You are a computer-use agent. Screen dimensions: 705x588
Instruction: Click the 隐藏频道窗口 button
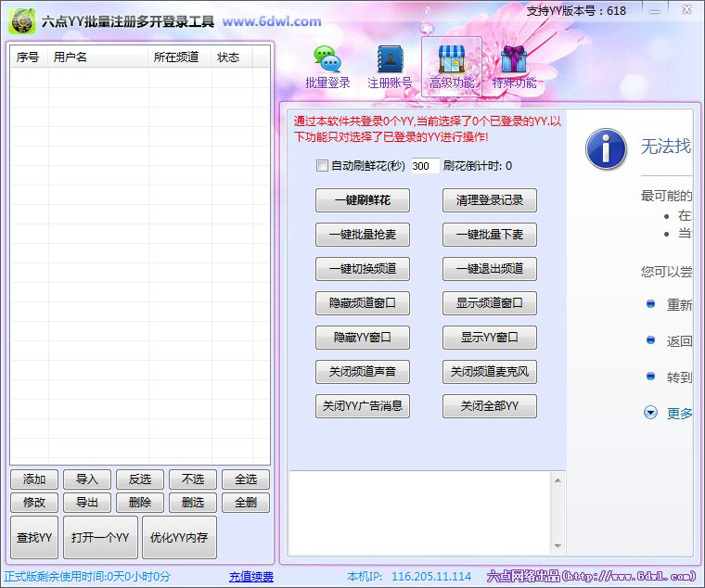pos(363,303)
